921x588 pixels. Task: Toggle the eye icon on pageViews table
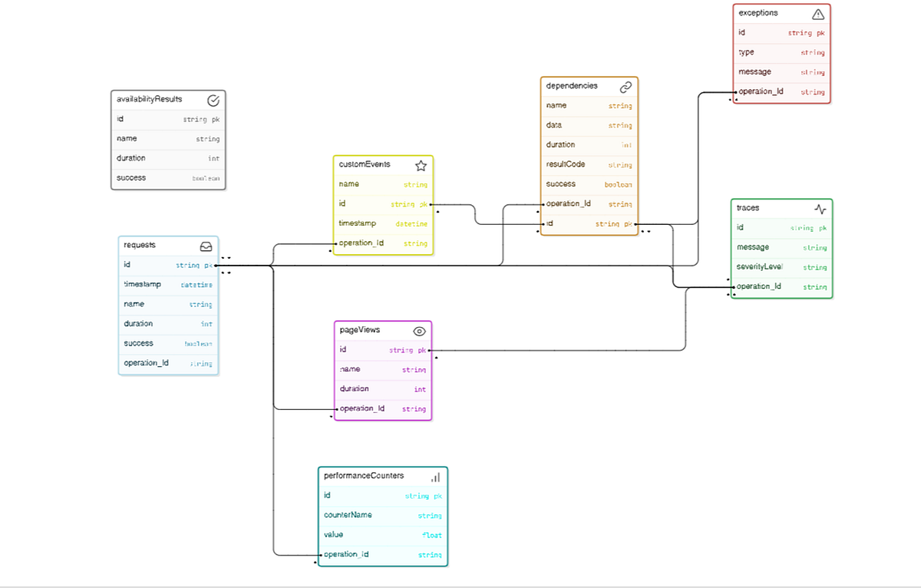click(419, 330)
